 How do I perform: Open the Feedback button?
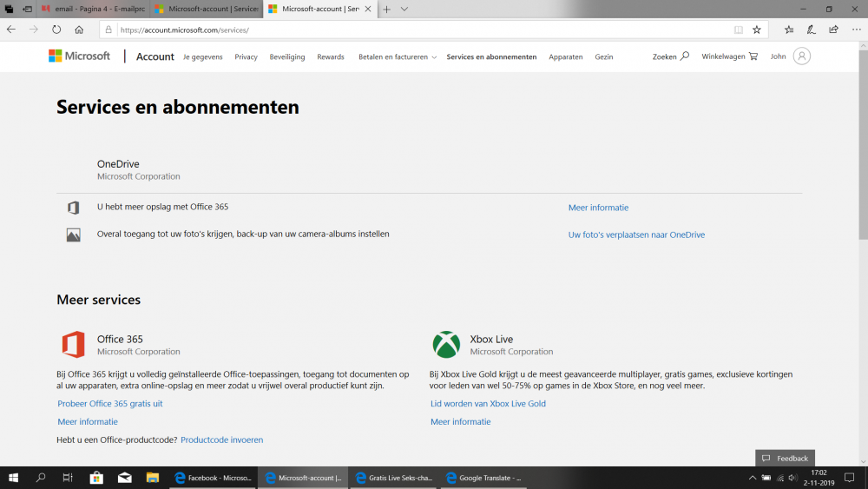click(x=785, y=458)
